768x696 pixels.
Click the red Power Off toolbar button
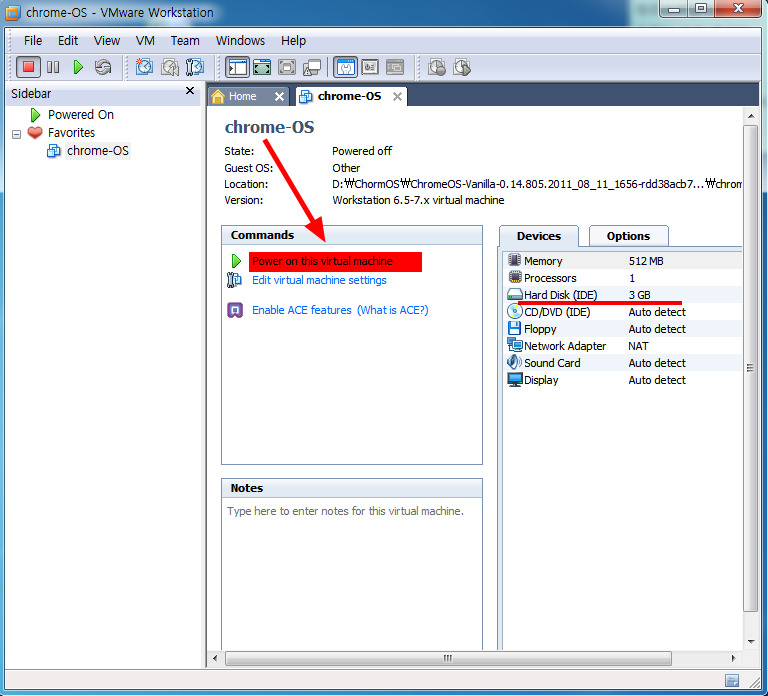pos(28,67)
